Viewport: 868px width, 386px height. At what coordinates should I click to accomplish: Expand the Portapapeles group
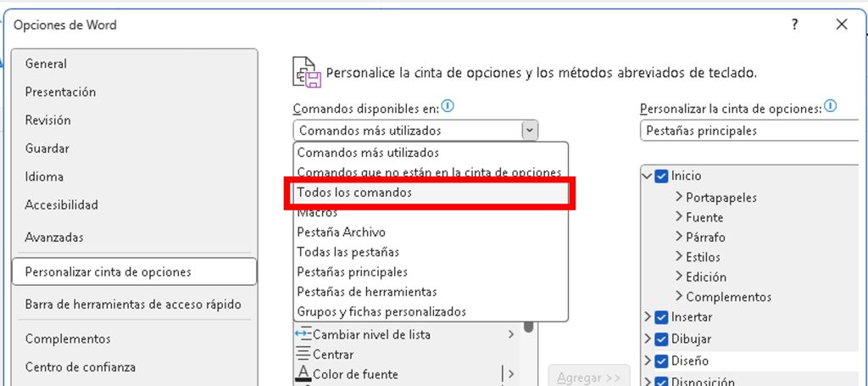[x=679, y=197]
